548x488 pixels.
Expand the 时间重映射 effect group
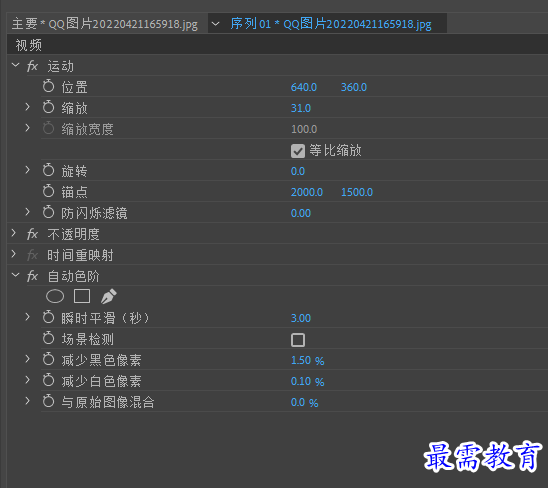pos(14,254)
